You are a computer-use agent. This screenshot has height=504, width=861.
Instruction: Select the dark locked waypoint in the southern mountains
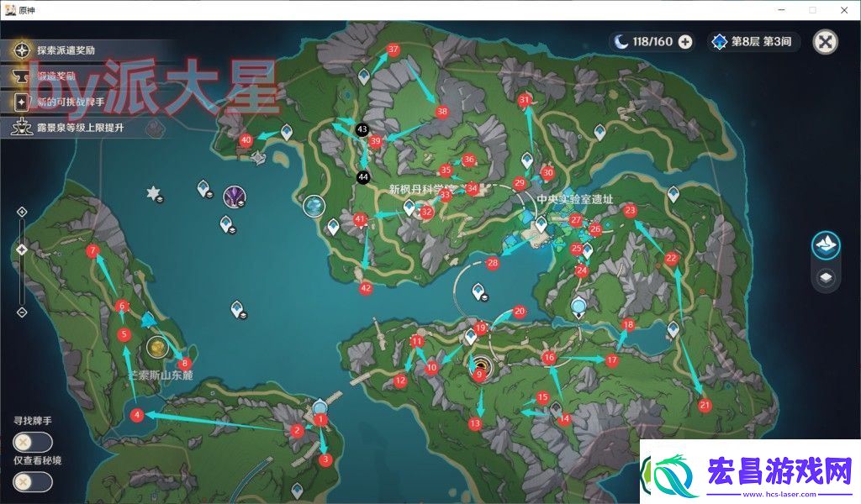556,409
